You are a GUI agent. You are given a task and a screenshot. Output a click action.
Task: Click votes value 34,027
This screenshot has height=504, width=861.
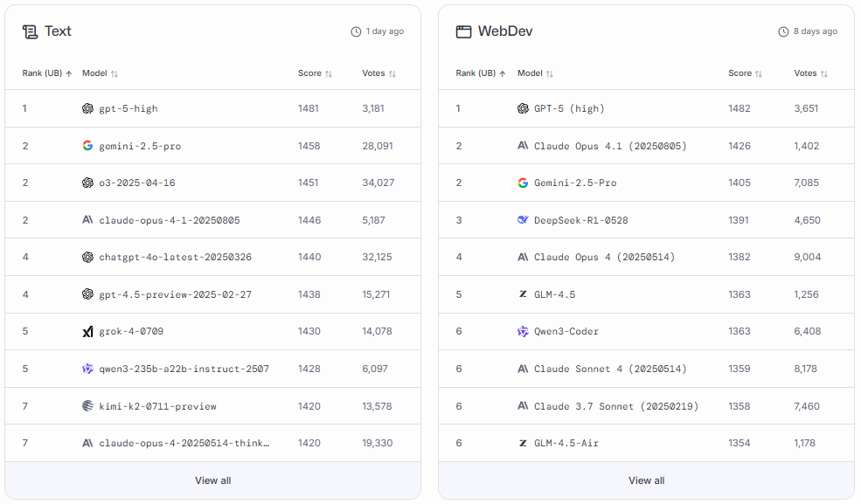tap(378, 183)
